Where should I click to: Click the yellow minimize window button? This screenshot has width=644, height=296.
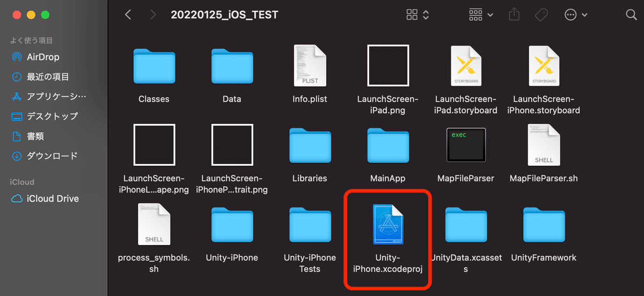click(31, 15)
